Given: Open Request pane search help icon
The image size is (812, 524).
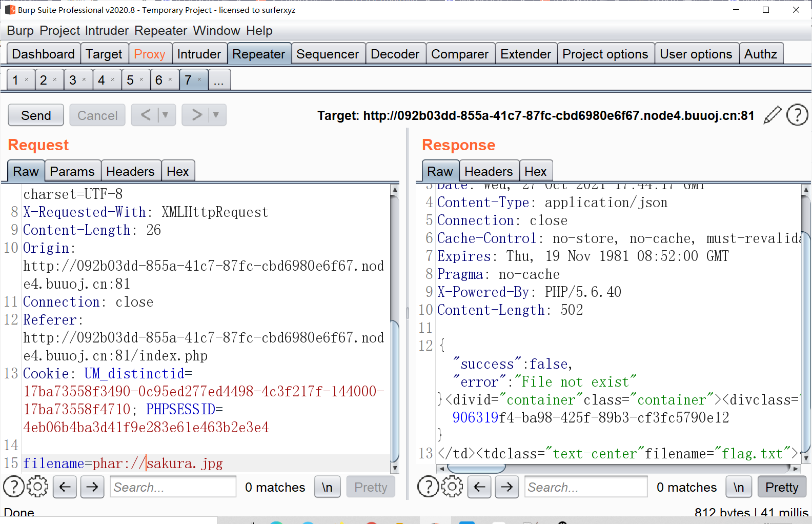Looking at the screenshot, I should click(14, 487).
